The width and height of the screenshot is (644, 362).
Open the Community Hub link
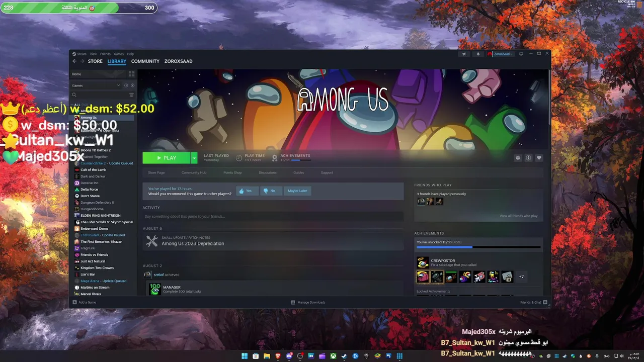click(194, 172)
